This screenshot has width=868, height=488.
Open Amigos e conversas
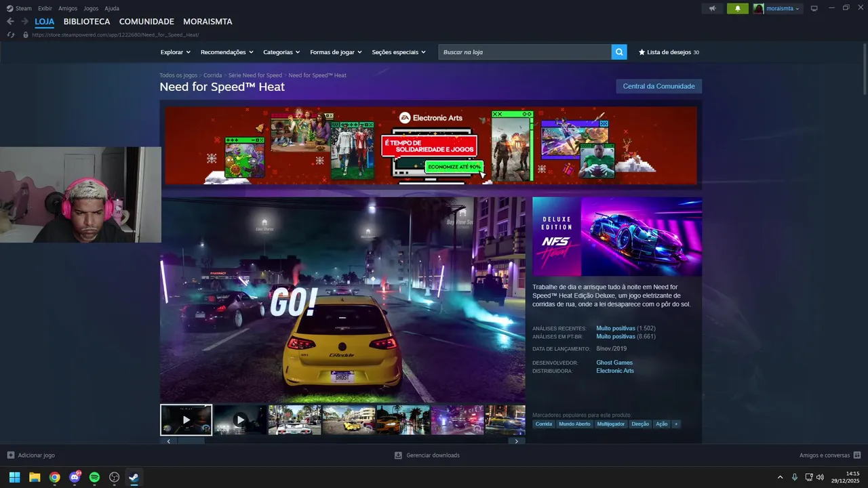(x=830, y=455)
